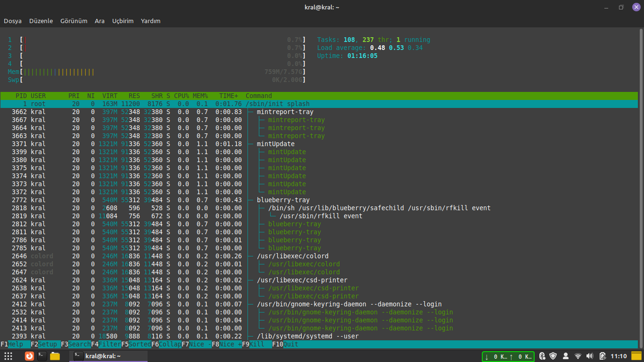This screenshot has height=362, width=644.
Task: Toggle sorting by the CPU% column header
Action: pos(181,96)
